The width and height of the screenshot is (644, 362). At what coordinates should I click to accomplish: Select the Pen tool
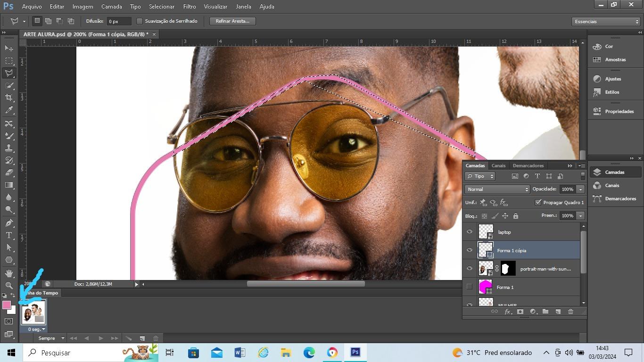click(x=9, y=222)
